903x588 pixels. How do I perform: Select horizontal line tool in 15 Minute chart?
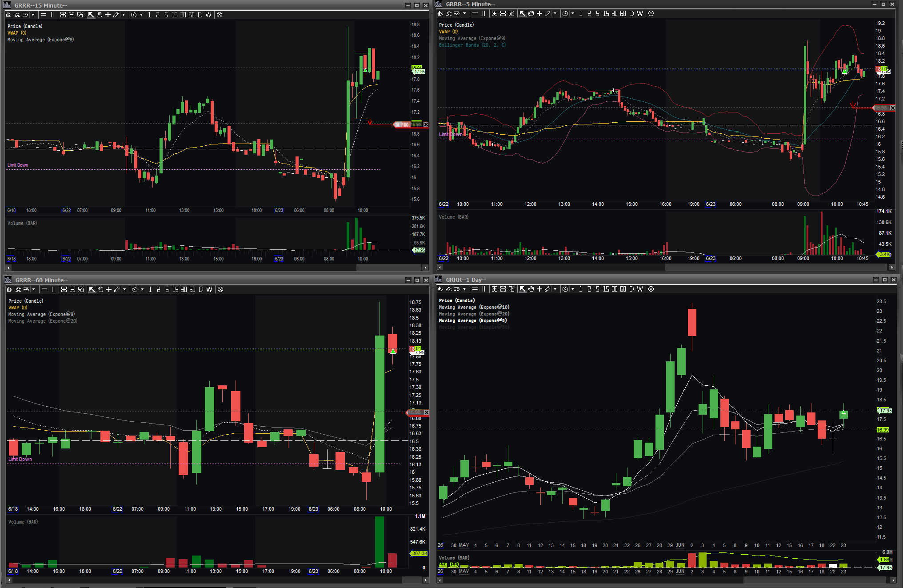point(44,15)
